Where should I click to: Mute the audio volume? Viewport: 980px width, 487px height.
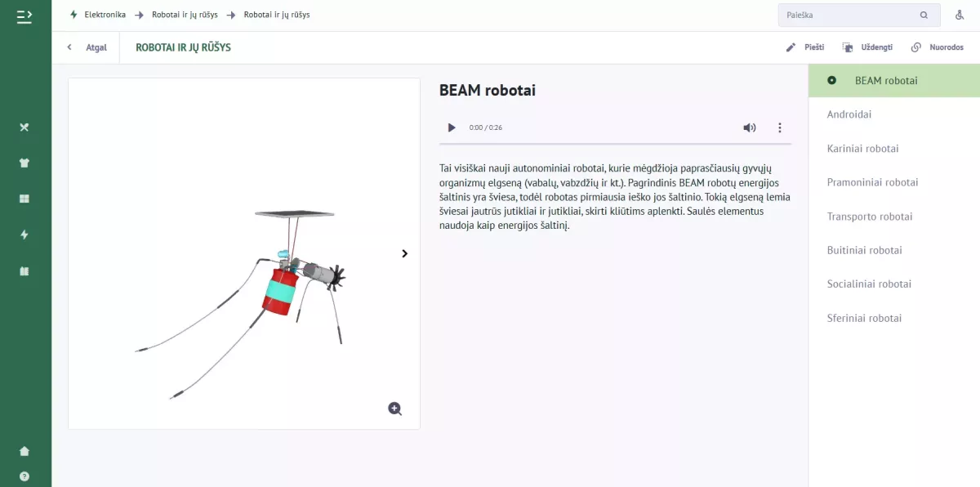click(x=749, y=127)
